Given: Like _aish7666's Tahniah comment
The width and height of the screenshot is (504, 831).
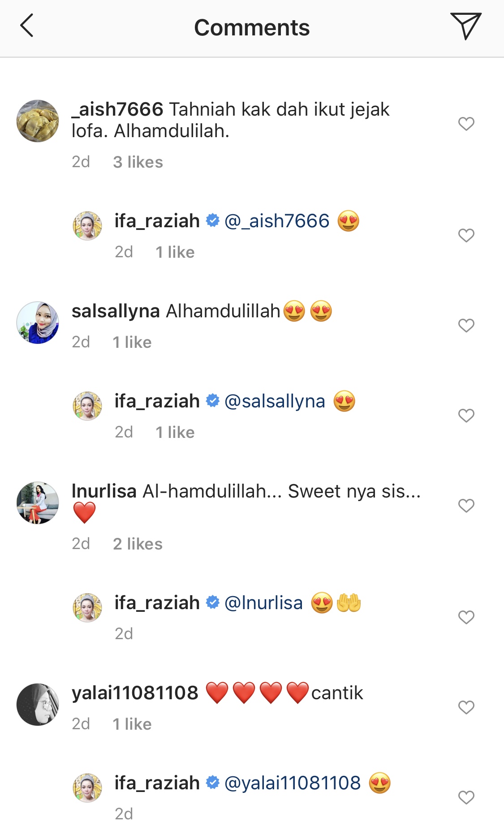Looking at the screenshot, I should pos(466,123).
